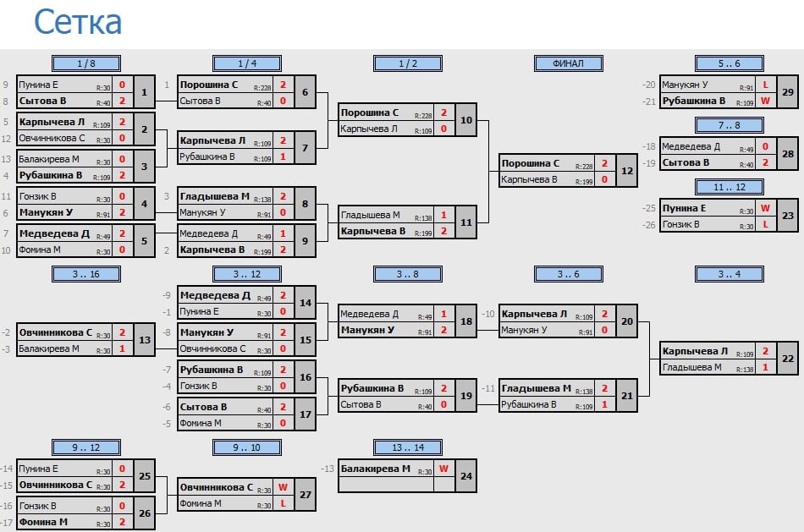This screenshot has height=532, width=804.
Task: Click the "Сетка" page heading
Action: click(78, 23)
